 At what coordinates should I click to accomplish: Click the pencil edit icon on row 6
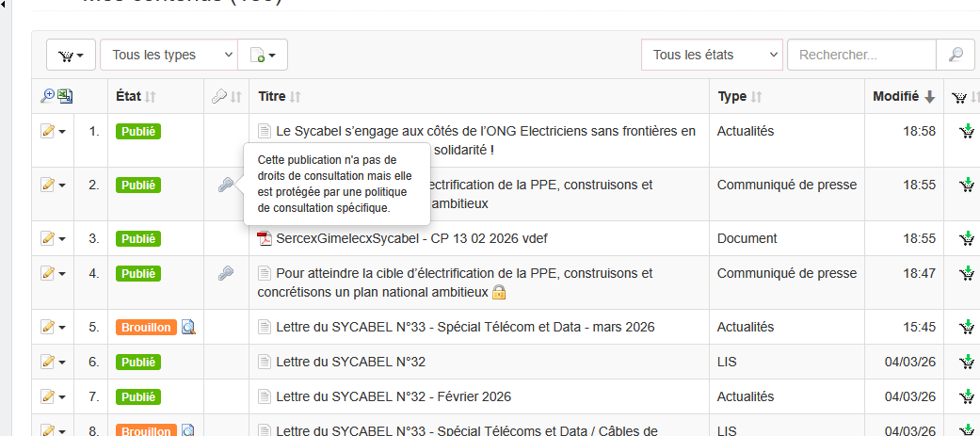[47, 363]
